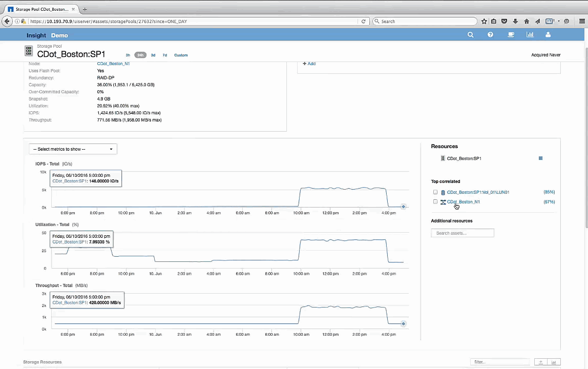
Task: Open the 'Select metrics to show' dropdown
Action: [73, 149]
